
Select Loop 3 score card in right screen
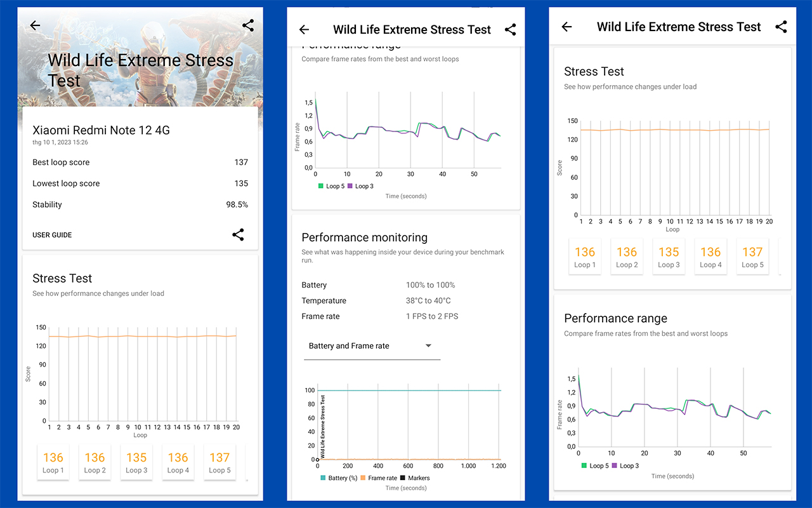(x=669, y=257)
